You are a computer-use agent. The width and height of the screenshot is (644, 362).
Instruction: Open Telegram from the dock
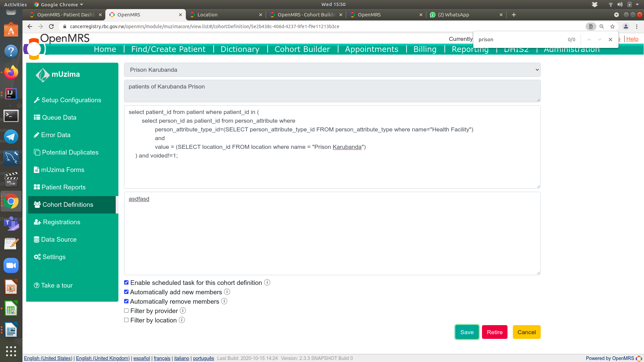point(11,137)
